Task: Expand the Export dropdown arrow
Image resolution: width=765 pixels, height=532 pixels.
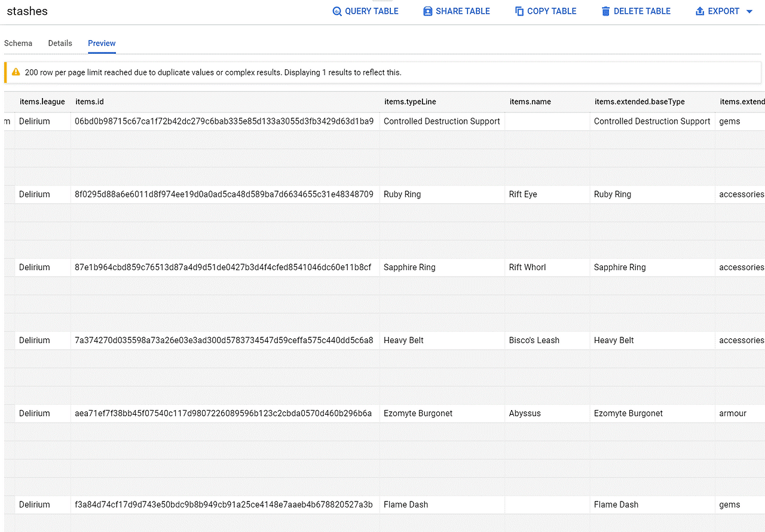Action: click(749, 11)
